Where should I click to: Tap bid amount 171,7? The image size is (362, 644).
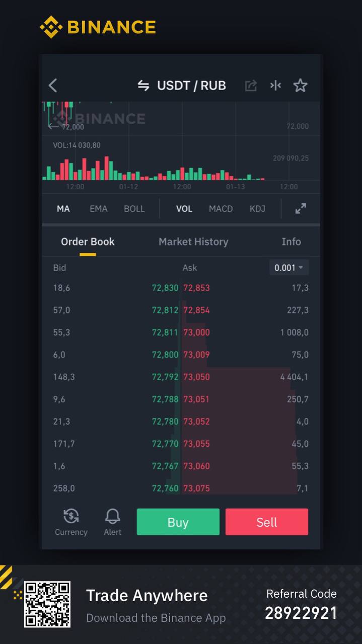click(x=64, y=444)
